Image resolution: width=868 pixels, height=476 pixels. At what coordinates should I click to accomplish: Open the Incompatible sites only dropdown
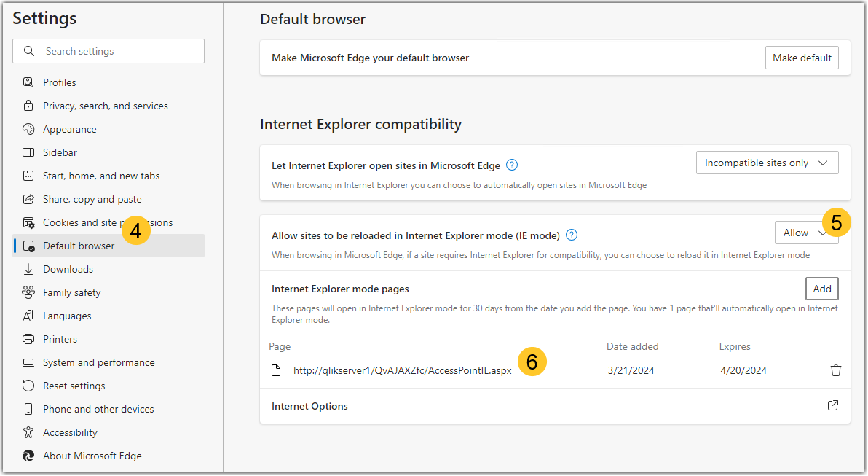767,163
